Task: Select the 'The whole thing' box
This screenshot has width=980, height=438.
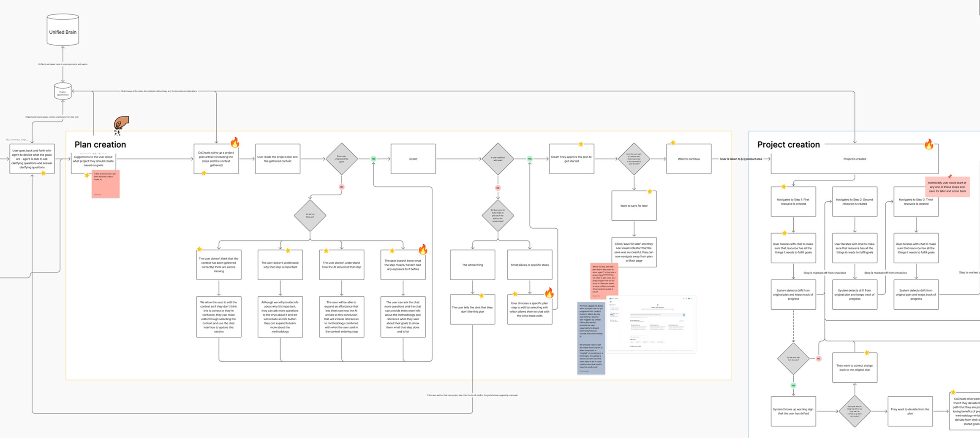Action: [x=472, y=265]
